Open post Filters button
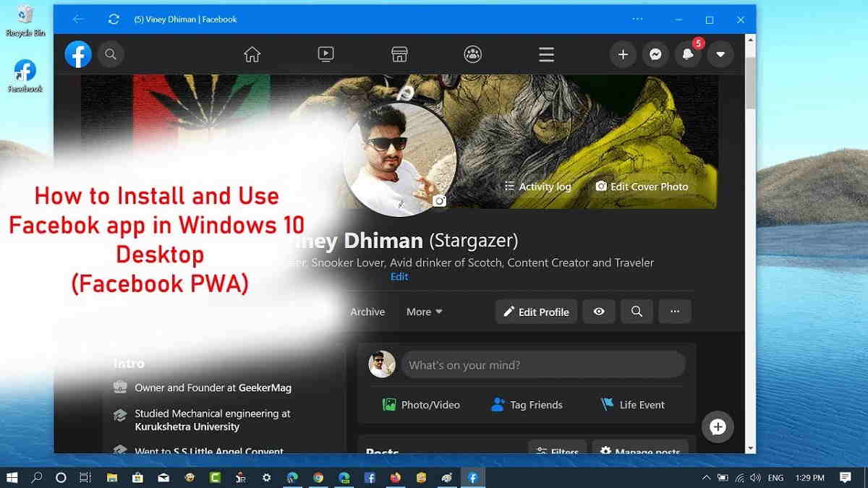This screenshot has width=868, height=488. click(x=557, y=448)
